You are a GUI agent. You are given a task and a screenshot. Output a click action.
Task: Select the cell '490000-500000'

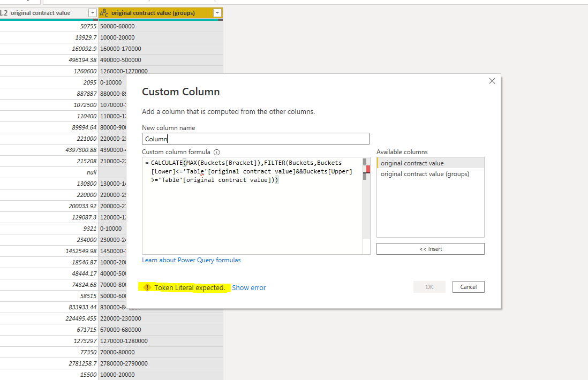click(161, 60)
